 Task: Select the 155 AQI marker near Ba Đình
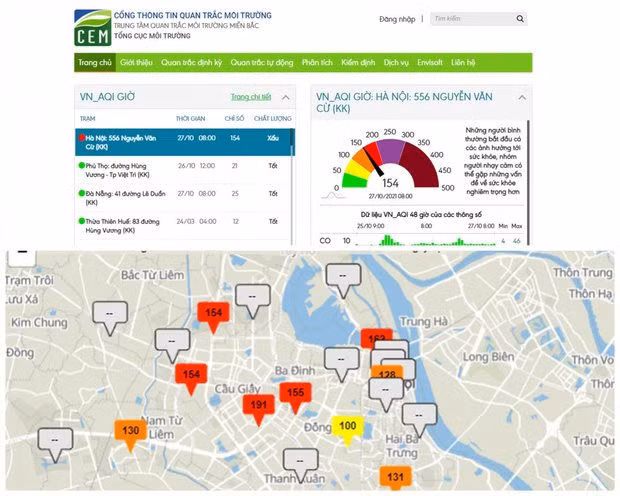295,394
